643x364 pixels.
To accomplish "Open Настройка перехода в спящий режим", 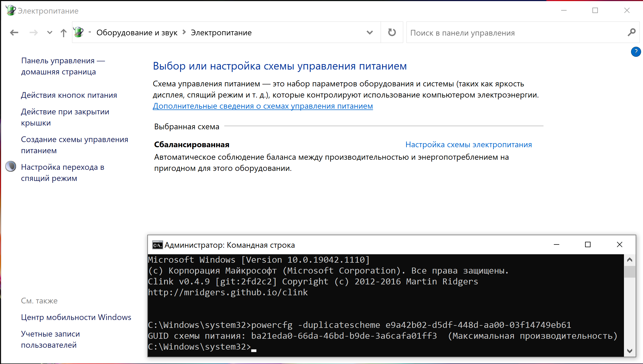I will click(x=63, y=172).
